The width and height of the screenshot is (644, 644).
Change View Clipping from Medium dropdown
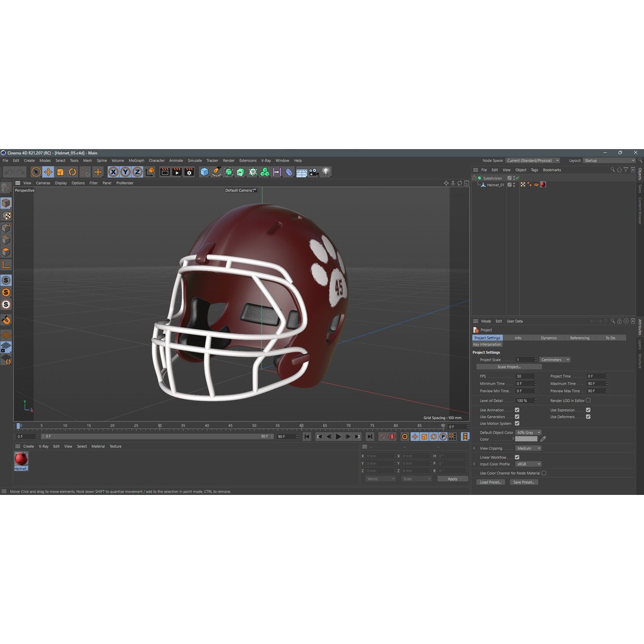point(528,448)
